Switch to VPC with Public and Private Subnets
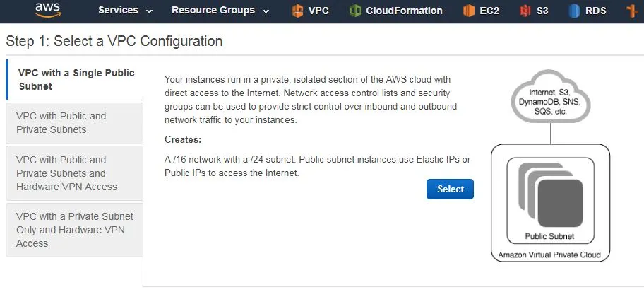Viewport: 644px width, 292px height. [x=74, y=122]
